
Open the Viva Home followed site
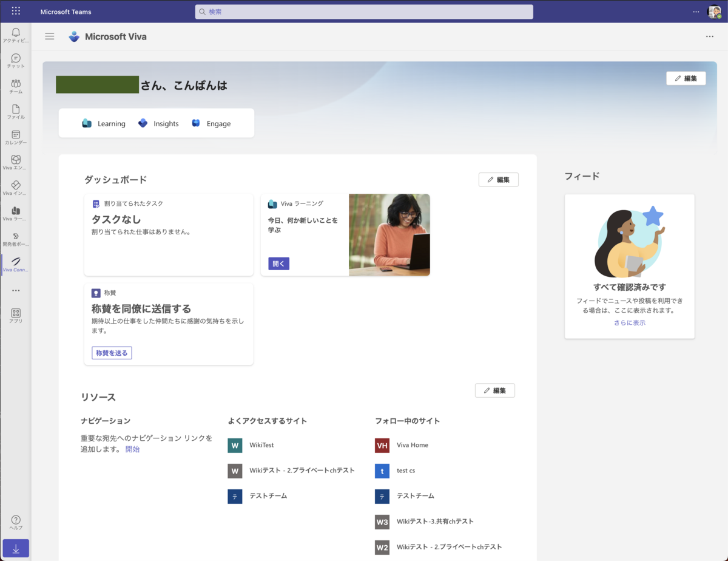coord(413,445)
